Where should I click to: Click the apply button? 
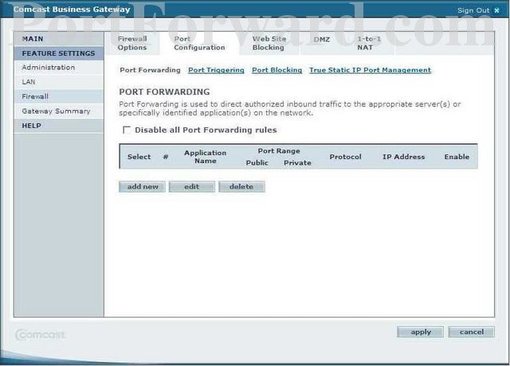coord(420,332)
